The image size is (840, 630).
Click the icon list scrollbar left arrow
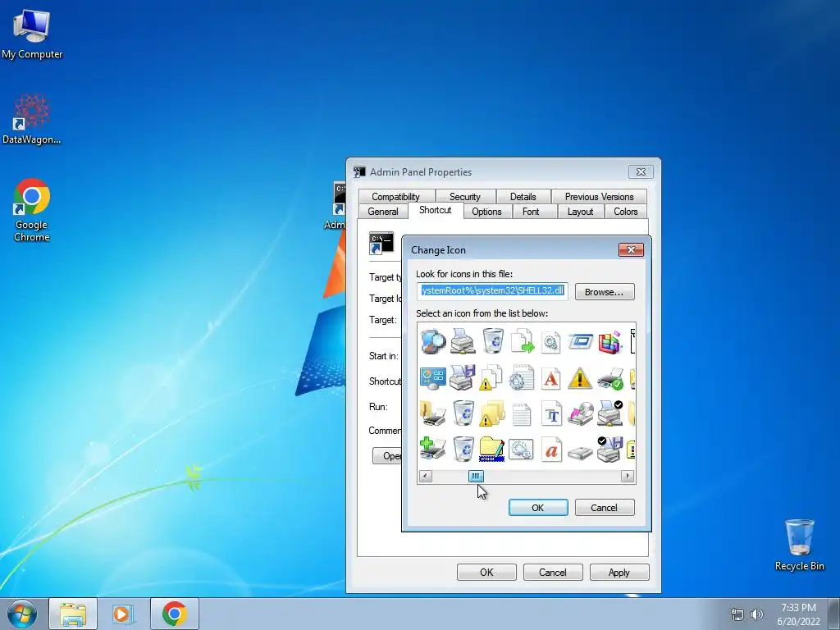(x=426, y=476)
